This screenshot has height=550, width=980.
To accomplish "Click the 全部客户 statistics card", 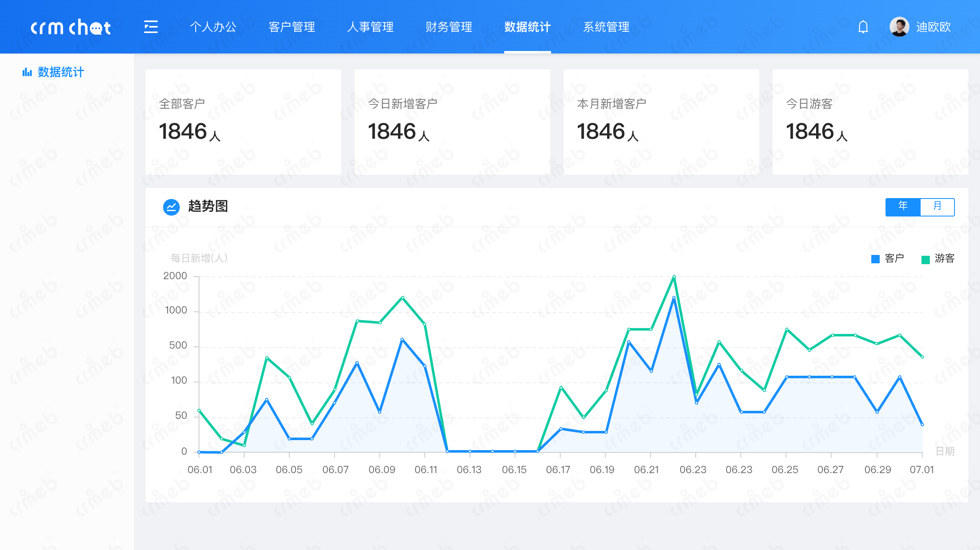I will click(x=243, y=122).
